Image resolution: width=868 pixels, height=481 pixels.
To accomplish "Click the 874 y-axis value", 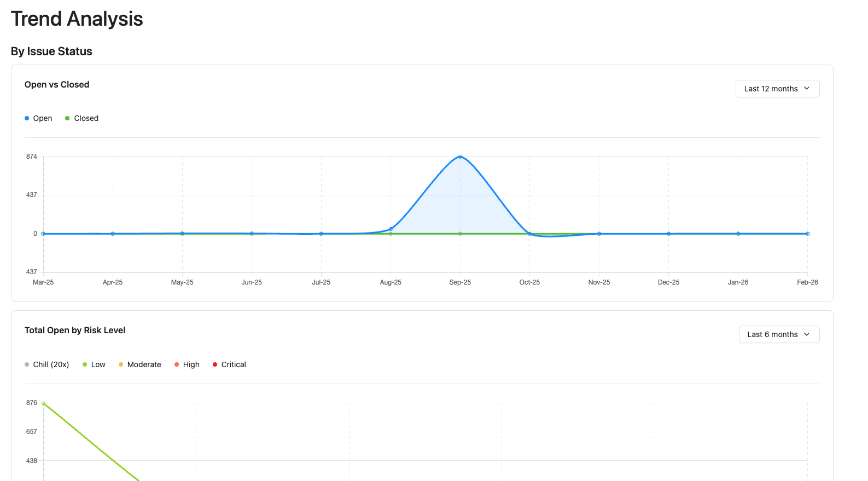I will click(32, 157).
